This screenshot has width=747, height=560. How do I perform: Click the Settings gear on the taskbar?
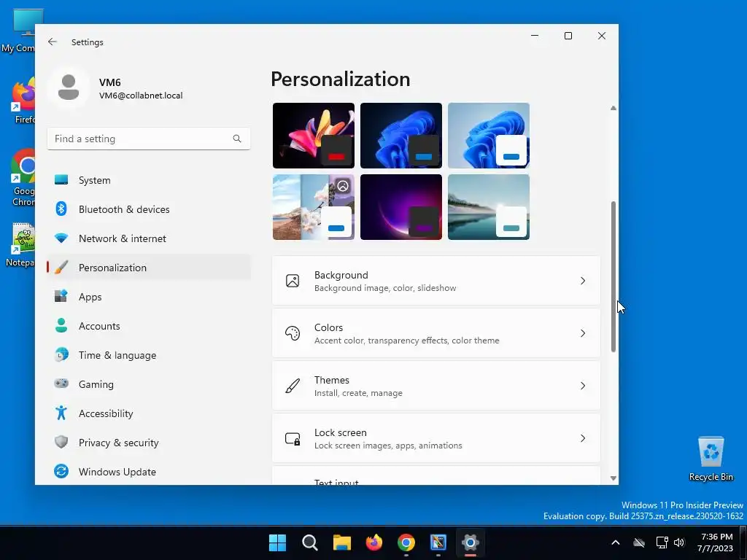471,542
